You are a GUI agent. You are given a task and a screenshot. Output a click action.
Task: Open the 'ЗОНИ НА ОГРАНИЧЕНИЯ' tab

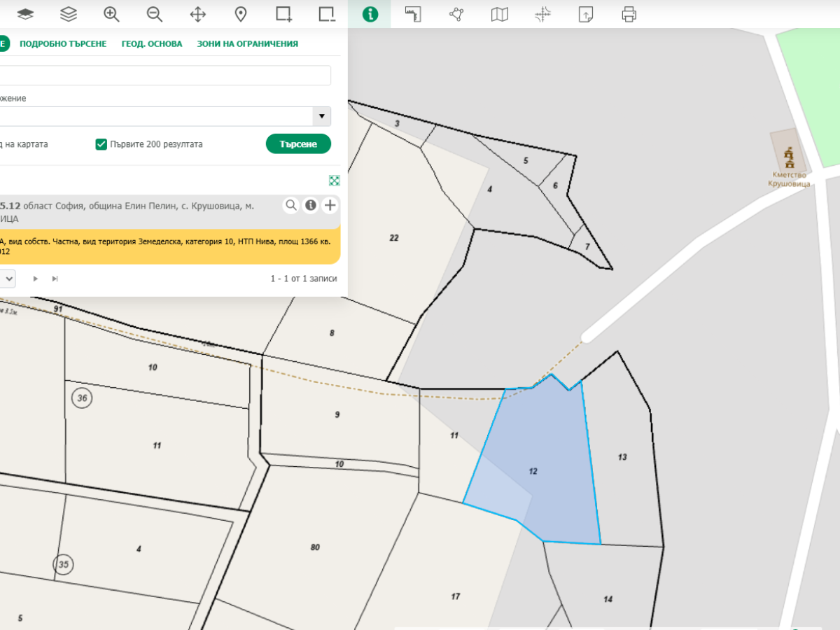247,43
